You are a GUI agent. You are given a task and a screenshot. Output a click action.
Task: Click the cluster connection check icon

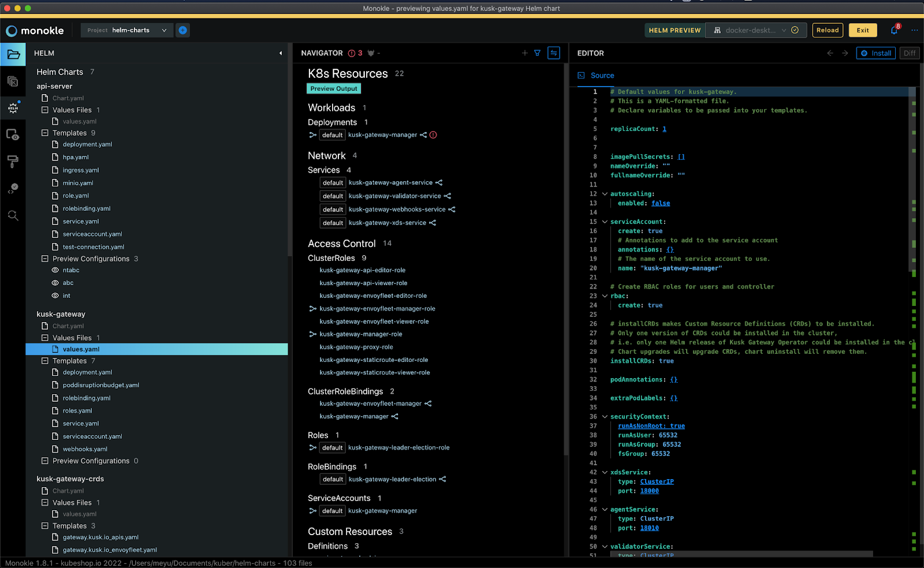(x=795, y=30)
